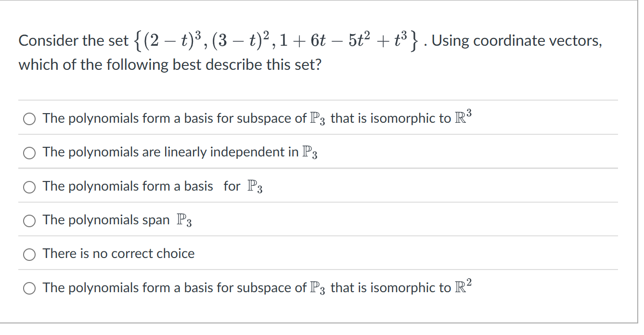Click the first answer's label text

coord(255,118)
